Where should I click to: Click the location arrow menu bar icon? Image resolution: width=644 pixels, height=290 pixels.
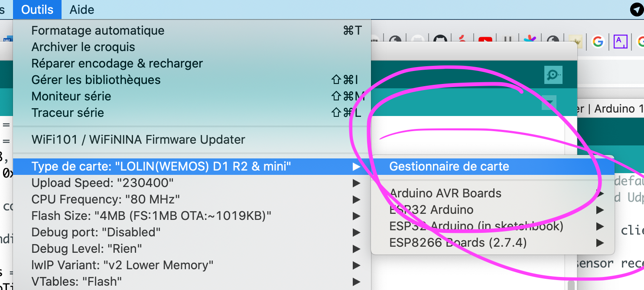click(x=636, y=10)
